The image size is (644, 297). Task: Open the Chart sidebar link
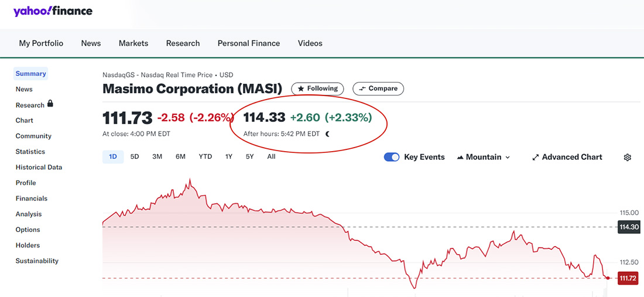pyautogui.click(x=24, y=120)
